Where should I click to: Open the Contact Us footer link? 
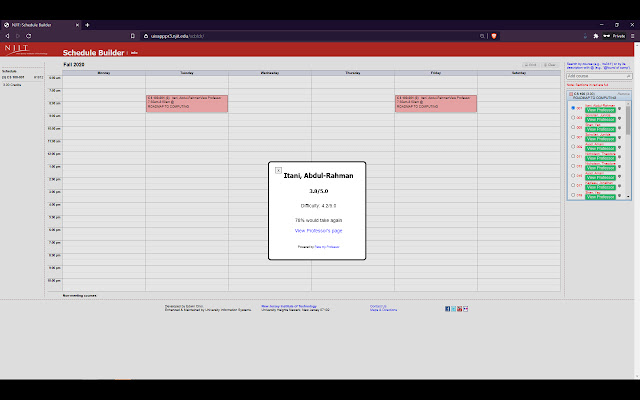tap(378, 306)
